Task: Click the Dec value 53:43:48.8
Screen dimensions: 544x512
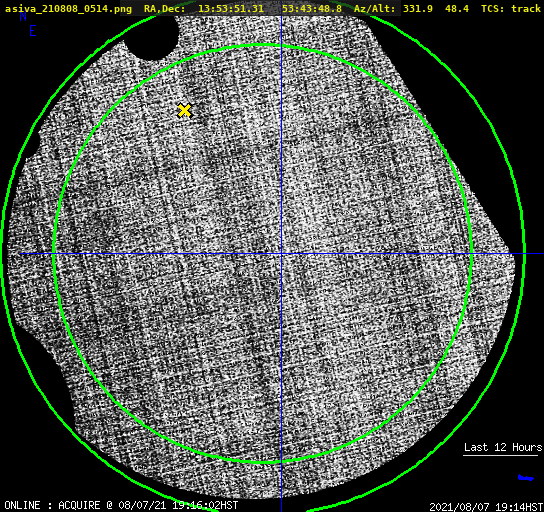Action: click(x=312, y=8)
